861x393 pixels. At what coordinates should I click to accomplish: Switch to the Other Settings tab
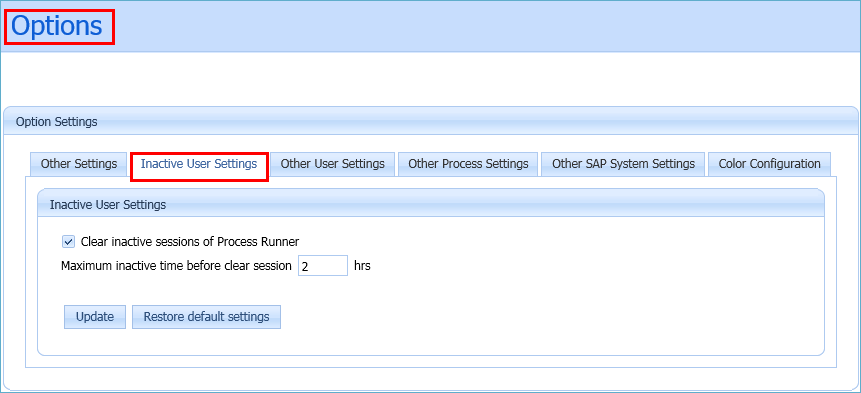79,164
